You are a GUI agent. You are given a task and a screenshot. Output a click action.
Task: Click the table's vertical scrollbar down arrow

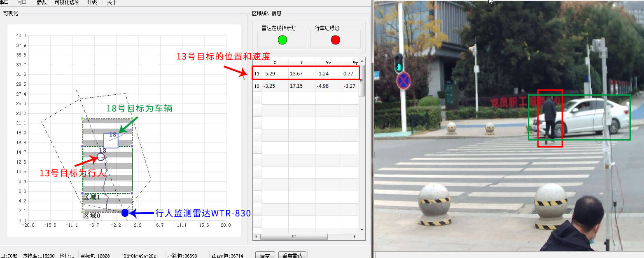[362, 230]
